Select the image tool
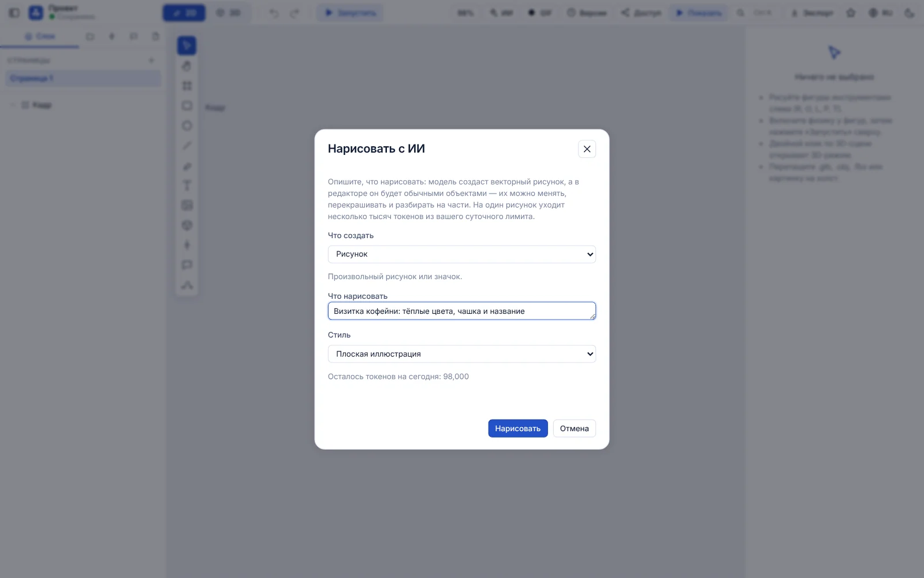Viewport: 924px width, 578px height. [x=187, y=205]
